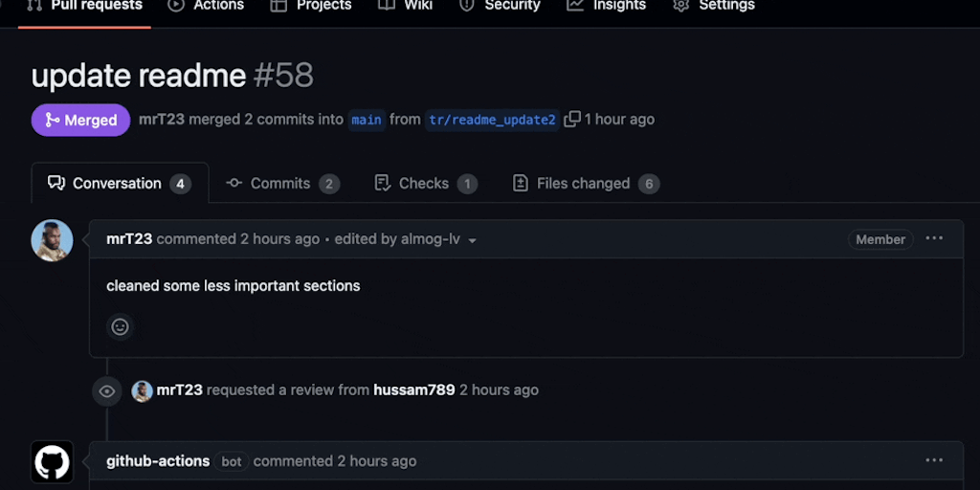
Task: Click the hussam789 reviewer link
Action: (x=414, y=390)
